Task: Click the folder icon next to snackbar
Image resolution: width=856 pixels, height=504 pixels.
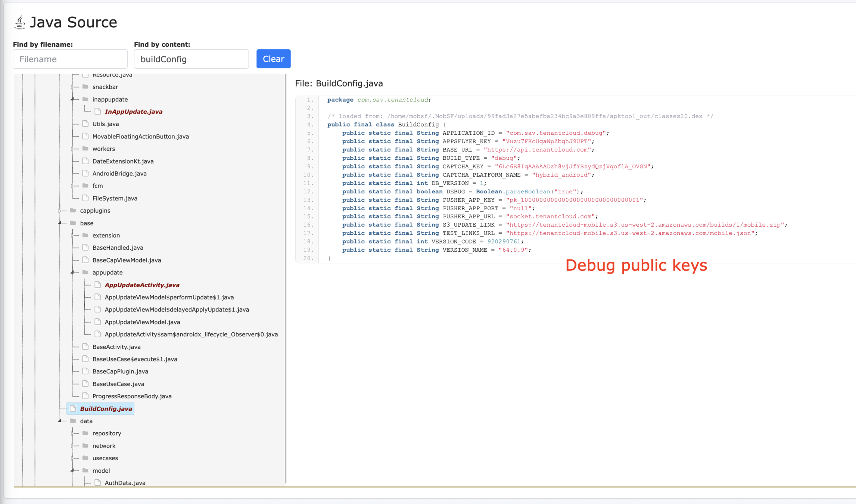Action: coord(85,87)
